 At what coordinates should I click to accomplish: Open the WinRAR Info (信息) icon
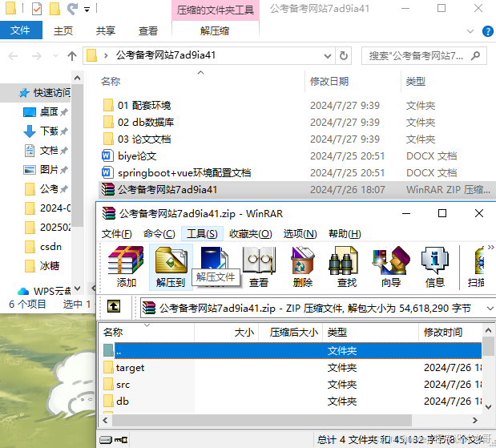434,266
